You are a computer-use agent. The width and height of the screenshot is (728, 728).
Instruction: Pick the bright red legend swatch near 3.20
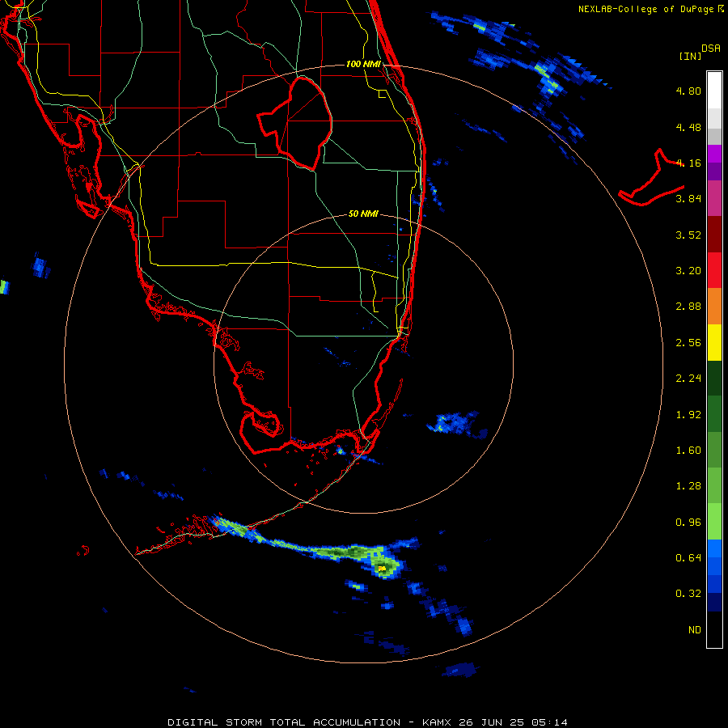pyautogui.click(x=714, y=270)
